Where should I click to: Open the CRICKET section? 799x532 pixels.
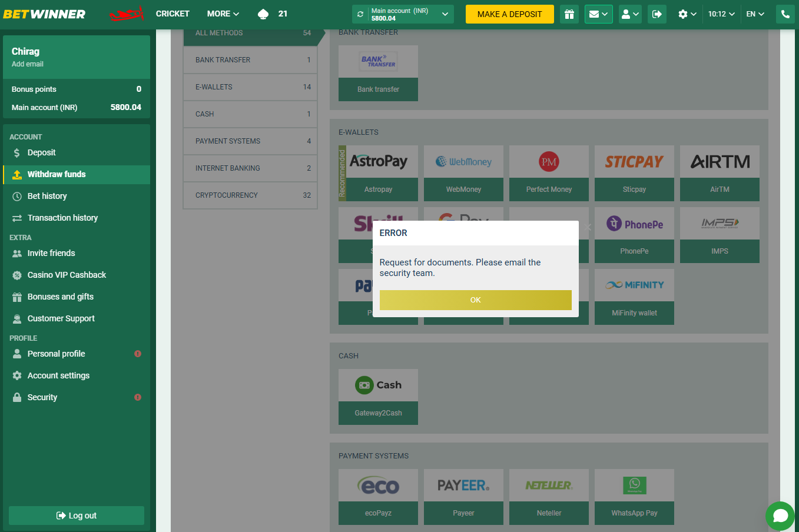(x=173, y=14)
